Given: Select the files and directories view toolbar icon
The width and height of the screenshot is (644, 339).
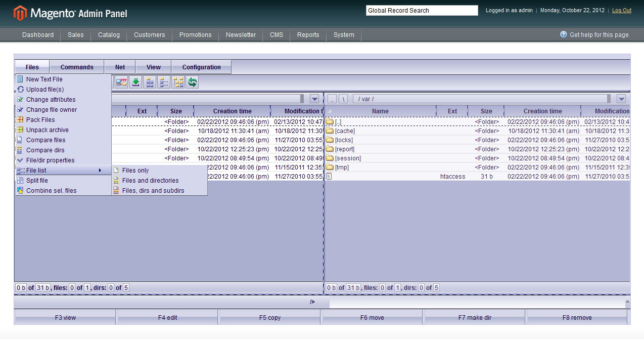Looking at the screenshot, I should (150, 82).
